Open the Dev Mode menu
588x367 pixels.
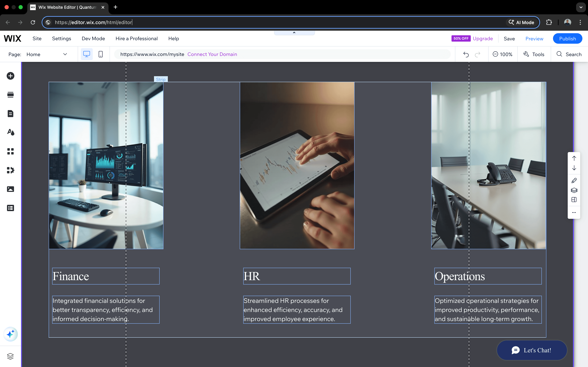point(93,38)
